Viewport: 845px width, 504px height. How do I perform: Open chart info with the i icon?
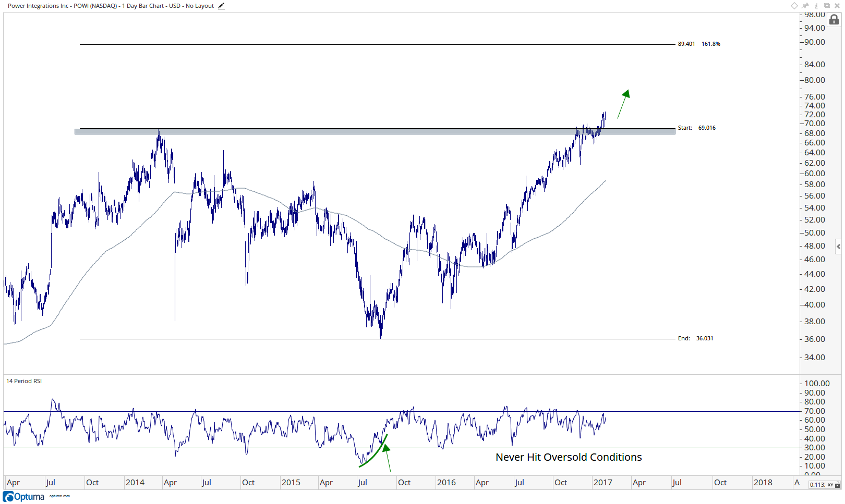(816, 6)
